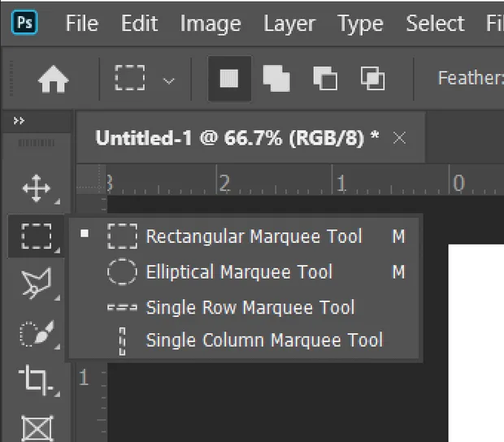This screenshot has width=504, height=442.
Task: Choose New selection mode
Action: pyautogui.click(x=229, y=78)
